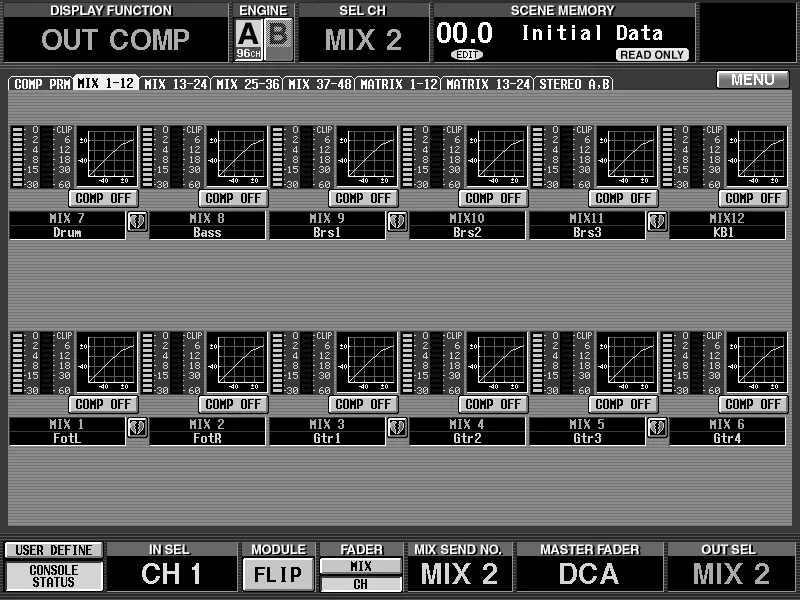The height and width of the screenshot is (600, 800).
Task: Select engine A
Action: [248, 39]
